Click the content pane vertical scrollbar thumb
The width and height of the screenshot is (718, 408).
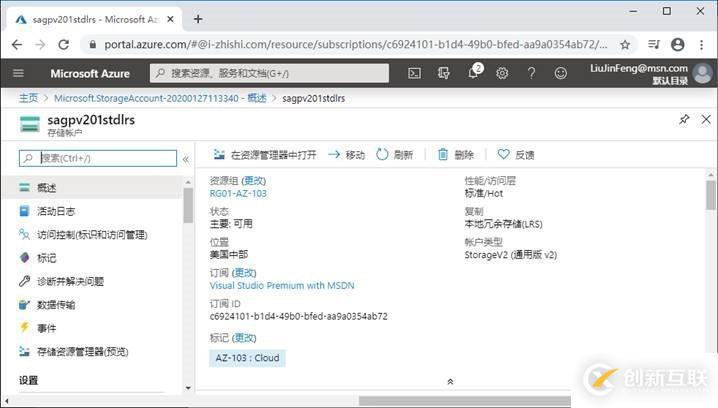coord(711,195)
